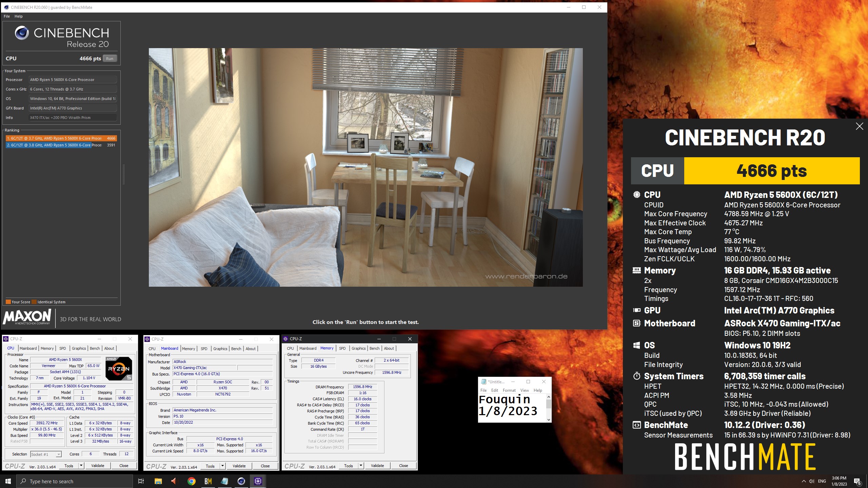Click the ENG language indicator
Screen dimensions: 868x488
point(822,481)
